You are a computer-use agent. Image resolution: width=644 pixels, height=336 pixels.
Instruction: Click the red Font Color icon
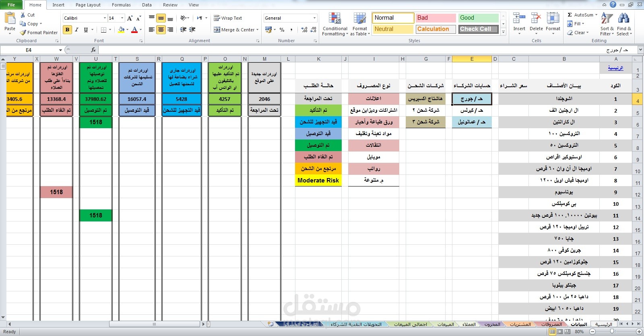click(x=134, y=30)
